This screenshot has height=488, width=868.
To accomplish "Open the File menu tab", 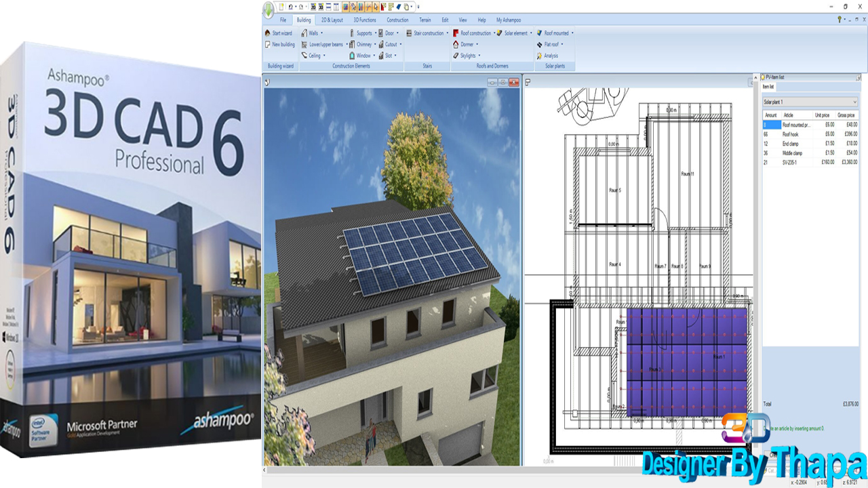I will 283,20.
